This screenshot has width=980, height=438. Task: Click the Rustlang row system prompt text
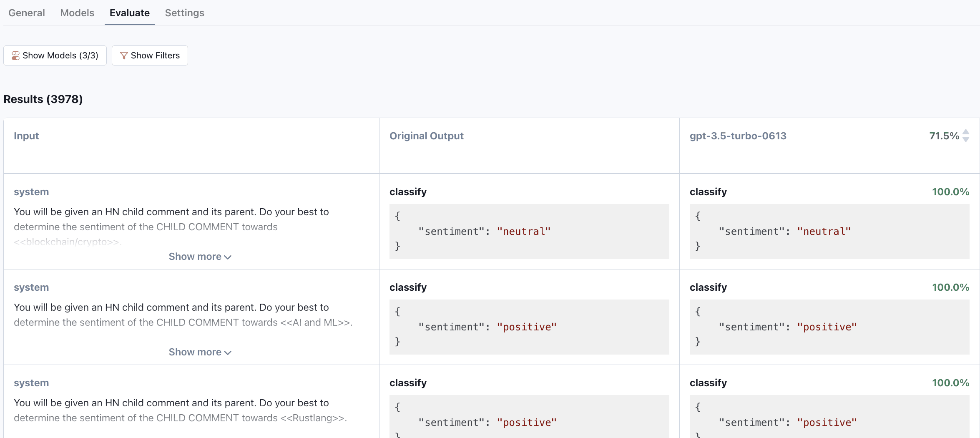click(180, 410)
